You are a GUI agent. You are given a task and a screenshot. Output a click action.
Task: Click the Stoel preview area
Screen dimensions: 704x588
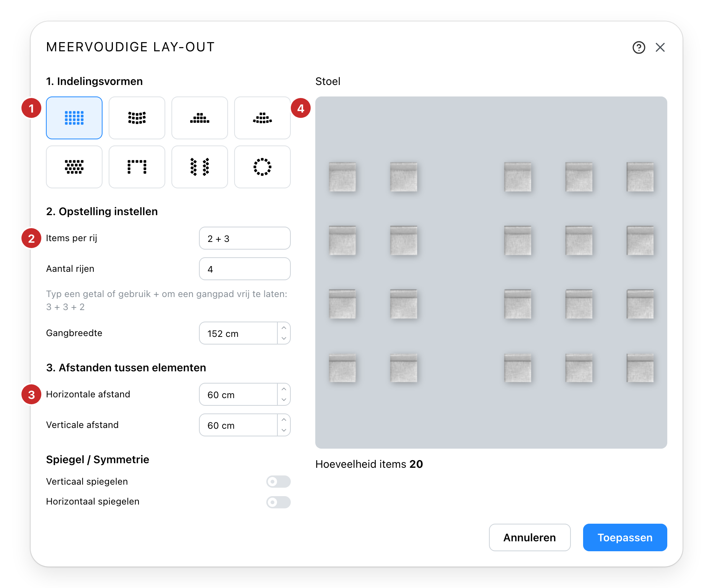491,273
